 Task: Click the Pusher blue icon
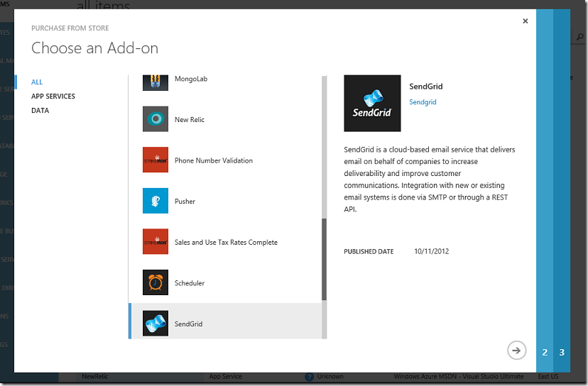tap(156, 201)
